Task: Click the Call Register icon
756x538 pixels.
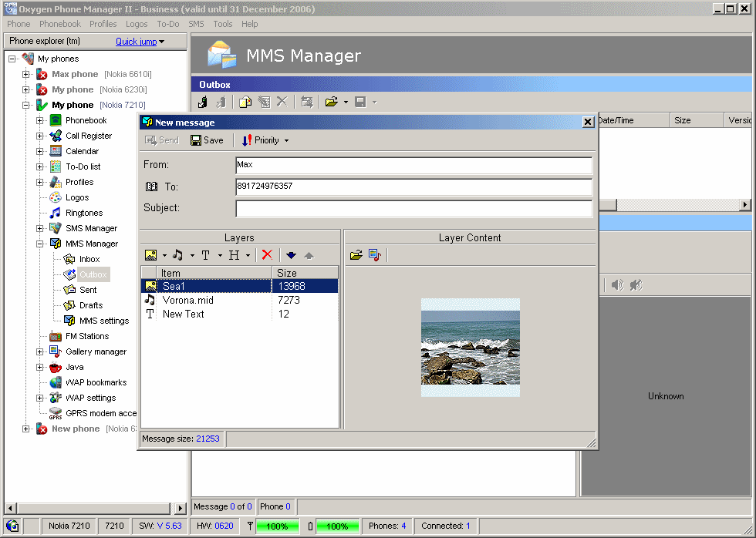Action: pos(56,136)
